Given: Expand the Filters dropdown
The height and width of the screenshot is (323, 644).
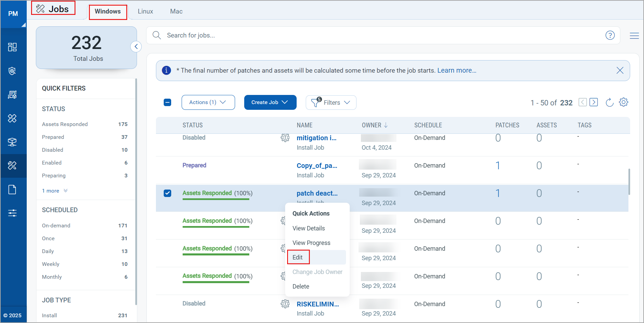Looking at the screenshot, I should (331, 102).
